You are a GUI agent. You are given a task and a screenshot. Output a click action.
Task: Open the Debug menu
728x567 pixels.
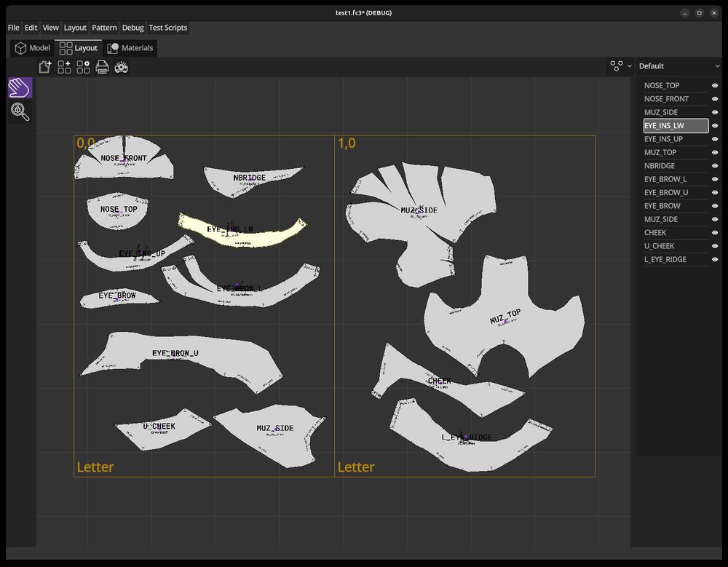(x=132, y=28)
